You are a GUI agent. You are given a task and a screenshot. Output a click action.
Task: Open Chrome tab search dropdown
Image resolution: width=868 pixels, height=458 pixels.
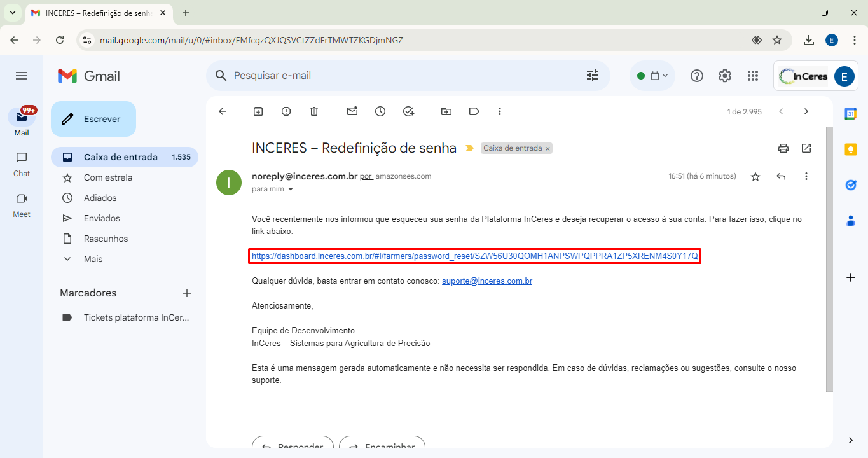[x=13, y=13]
